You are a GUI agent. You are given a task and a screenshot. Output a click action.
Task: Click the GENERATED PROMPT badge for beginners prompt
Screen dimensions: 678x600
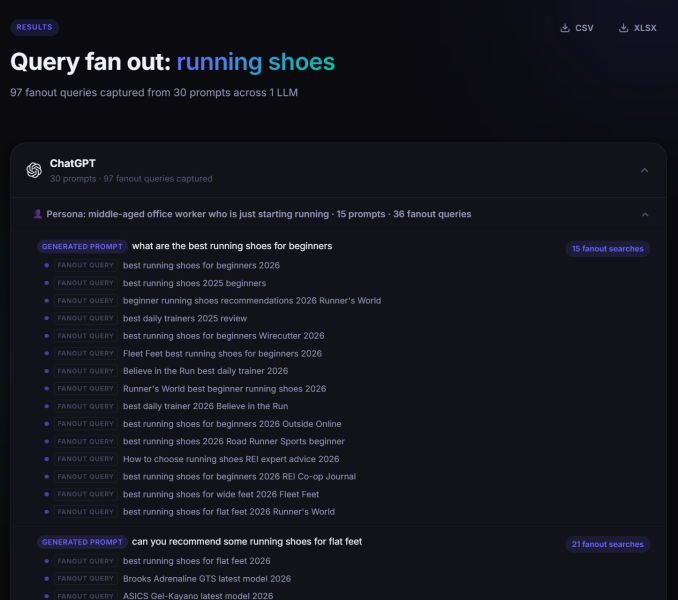(x=82, y=246)
